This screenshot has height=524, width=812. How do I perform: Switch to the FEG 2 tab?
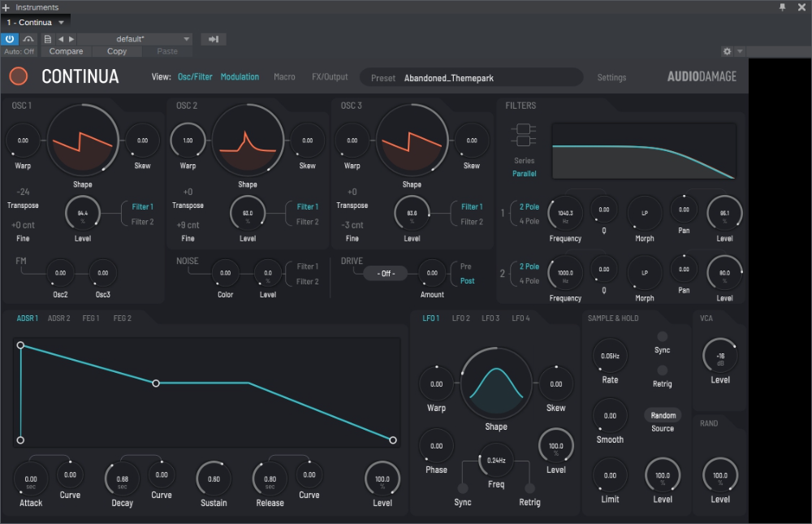point(123,318)
